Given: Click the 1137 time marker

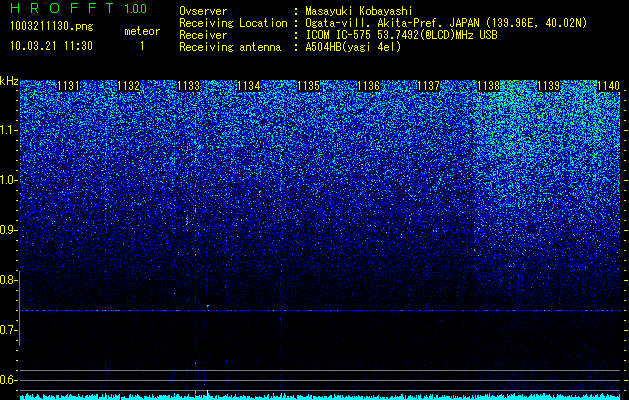Looking at the screenshot, I should pos(428,86).
